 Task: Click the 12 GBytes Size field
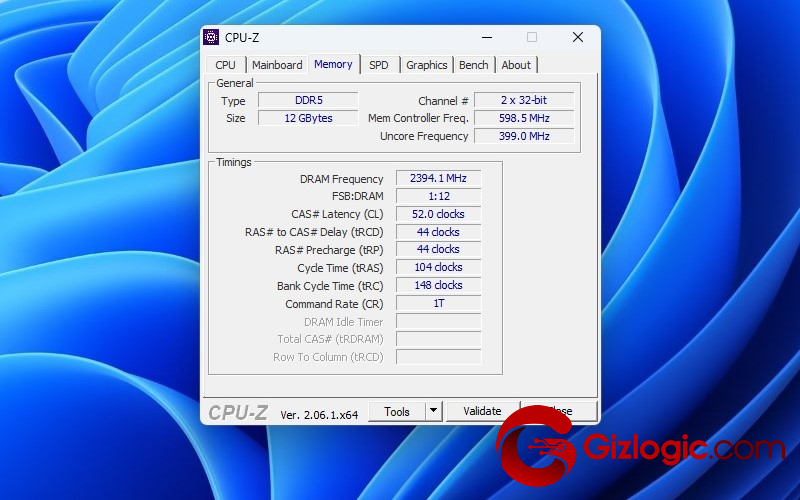point(307,118)
